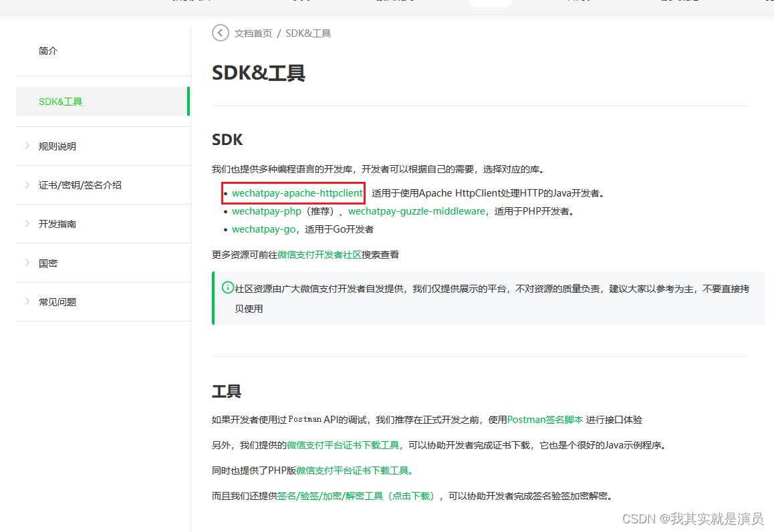Select SDK&工具 sidebar item
The image size is (774, 532).
pyautogui.click(x=103, y=102)
